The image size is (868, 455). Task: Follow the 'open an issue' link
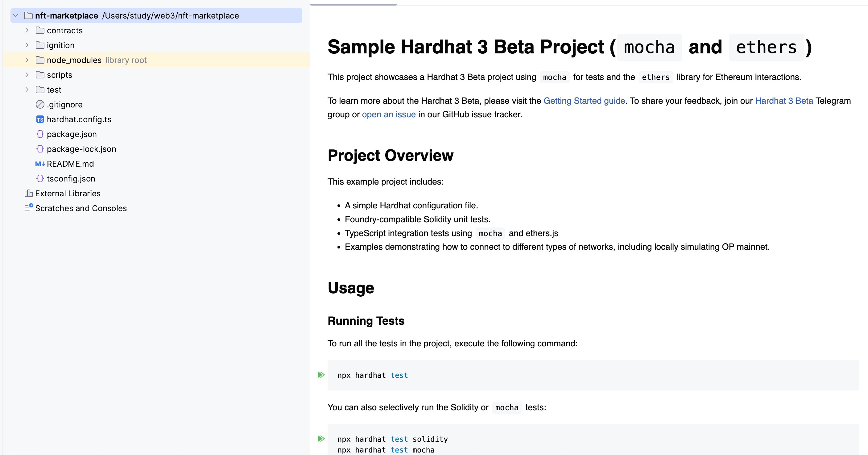[389, 114]
